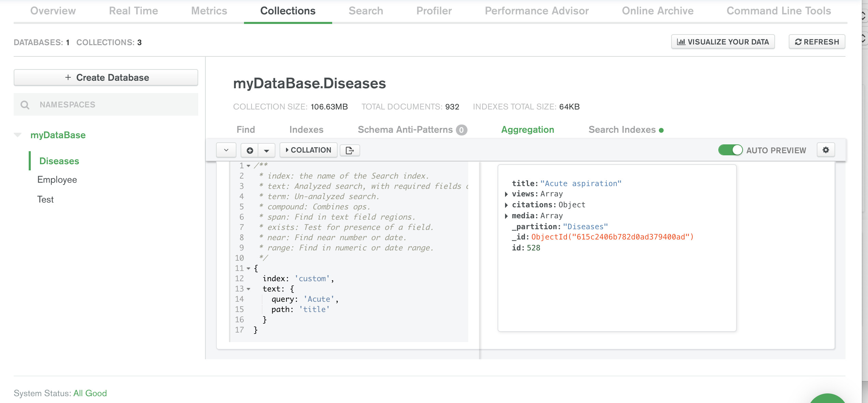The image size is (868, 403).
Task: Open aggregation settings gear icon
Action: pos(826,150)
